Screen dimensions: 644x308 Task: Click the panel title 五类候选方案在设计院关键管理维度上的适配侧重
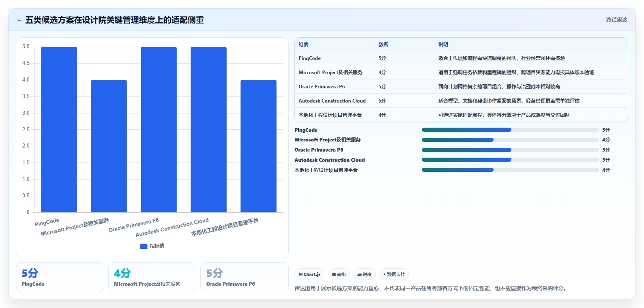click(x=114, y=20)
